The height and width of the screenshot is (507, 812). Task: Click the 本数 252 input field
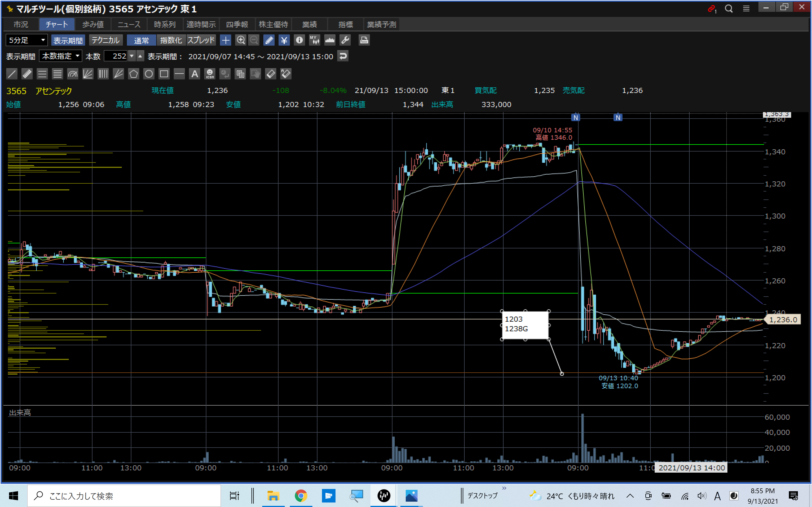point(116,56)
